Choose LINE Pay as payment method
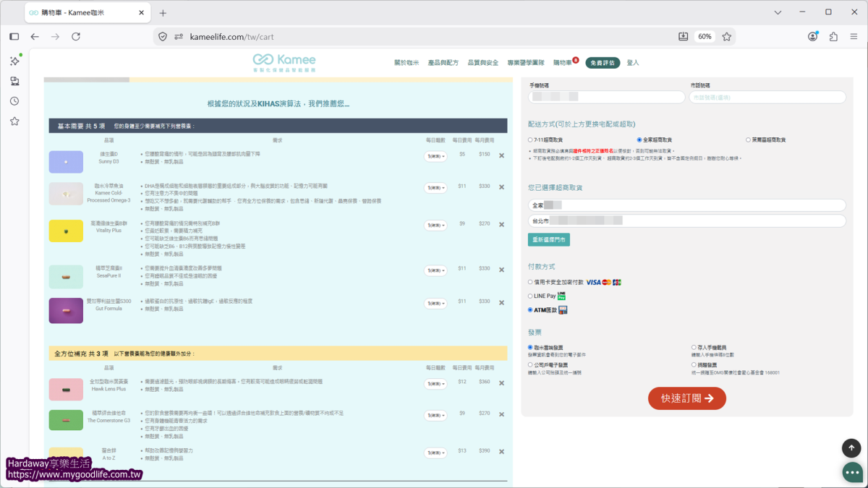This screenshot has height=488, width=868. pos(530,296)
